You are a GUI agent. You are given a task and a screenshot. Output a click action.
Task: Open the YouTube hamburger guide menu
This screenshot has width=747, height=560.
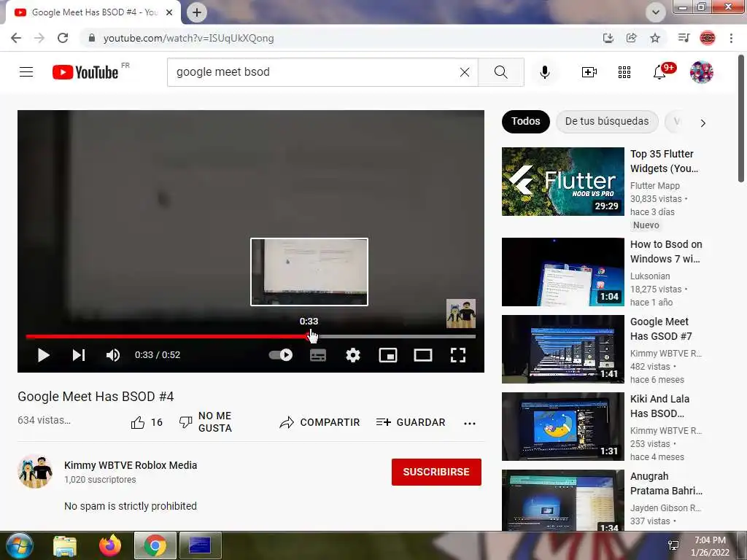[26, 72]
